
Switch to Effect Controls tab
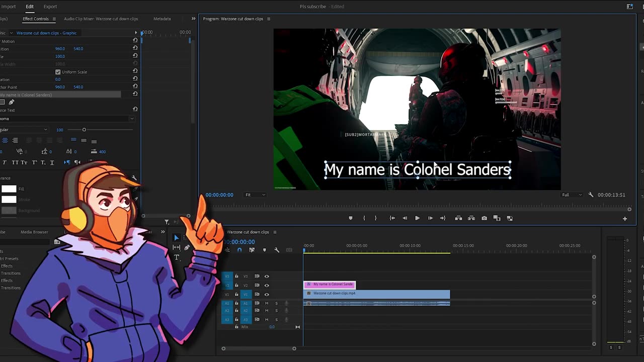[36, 19]
